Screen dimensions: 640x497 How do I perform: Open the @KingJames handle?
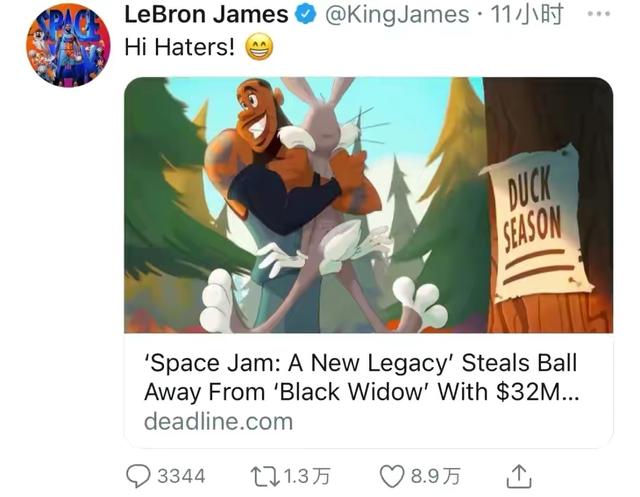397,15
